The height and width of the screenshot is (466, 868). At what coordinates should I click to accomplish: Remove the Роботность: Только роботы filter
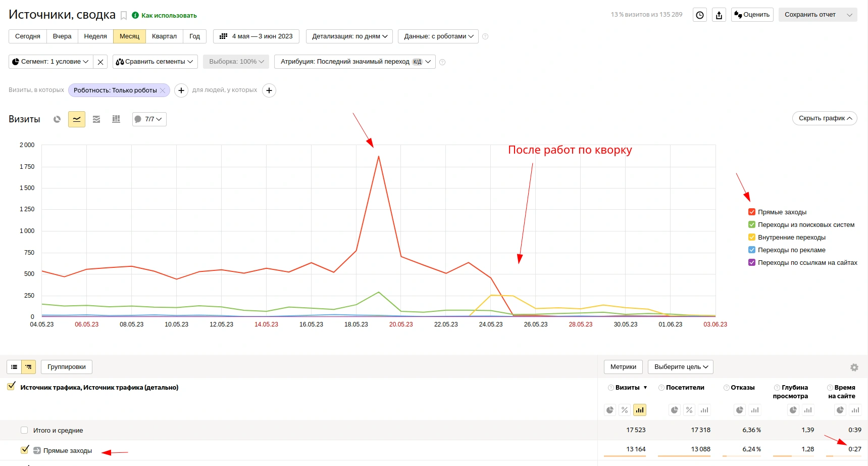click(x=163, y=90)
